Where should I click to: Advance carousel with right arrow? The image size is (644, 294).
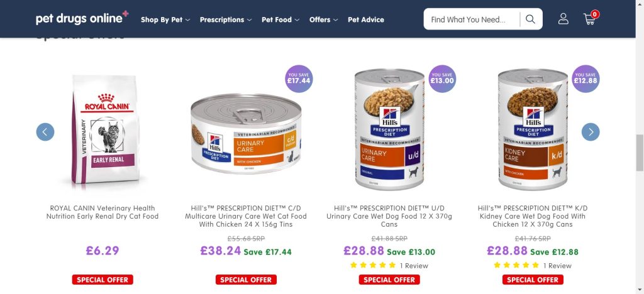point(591,132)
